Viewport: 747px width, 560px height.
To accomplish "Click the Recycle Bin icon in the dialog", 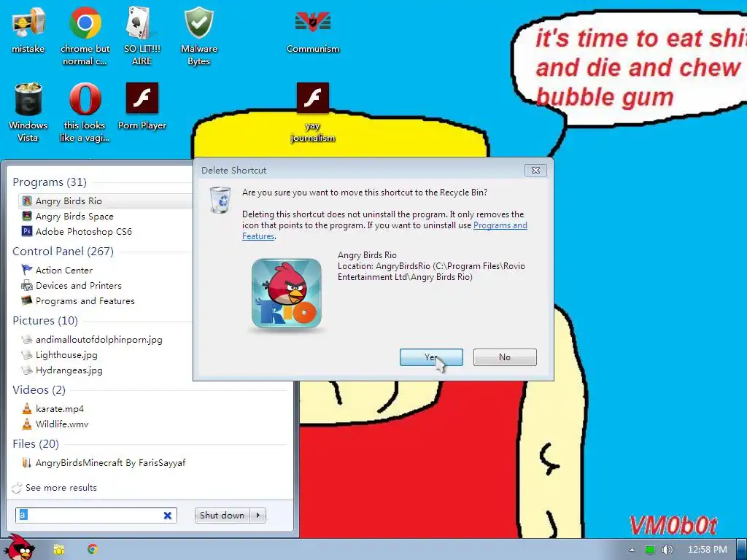I will point(220,200).
